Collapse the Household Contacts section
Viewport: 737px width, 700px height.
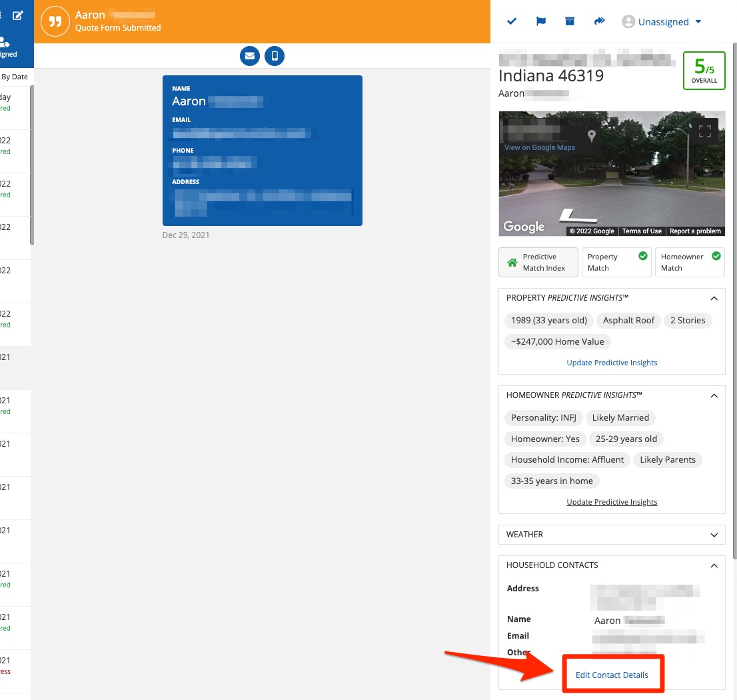tap(714, 565)
